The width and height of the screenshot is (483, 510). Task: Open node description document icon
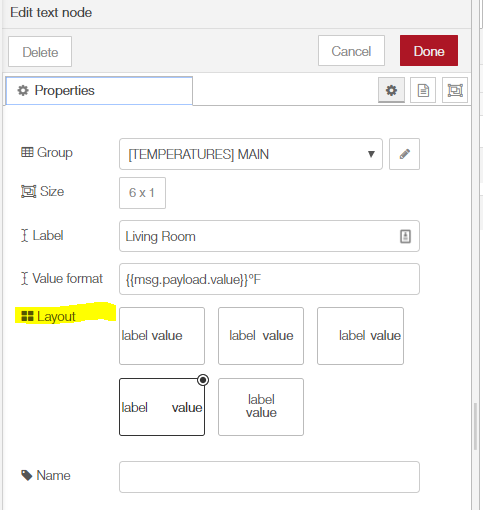423,90
